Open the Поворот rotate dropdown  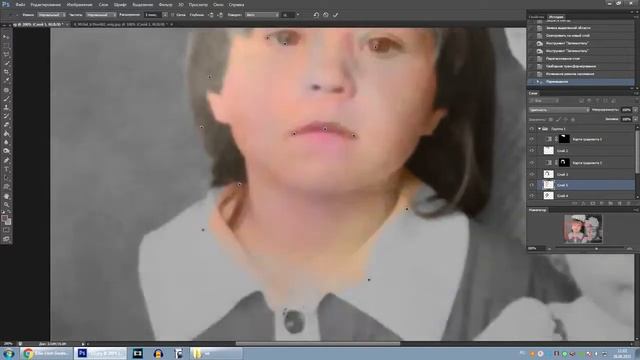[262, 15]
